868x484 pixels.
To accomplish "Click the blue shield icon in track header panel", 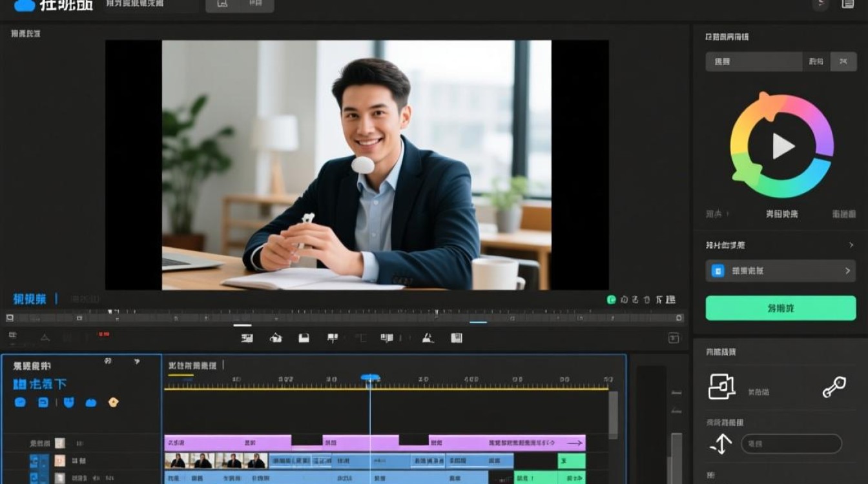I will (69, 402).
